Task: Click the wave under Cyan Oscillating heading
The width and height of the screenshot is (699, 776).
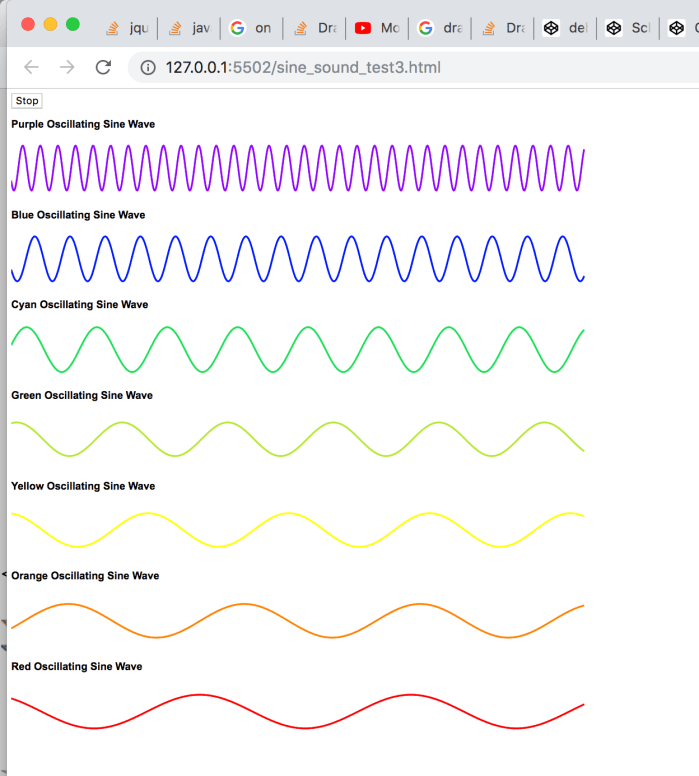Action: (297, 349)
